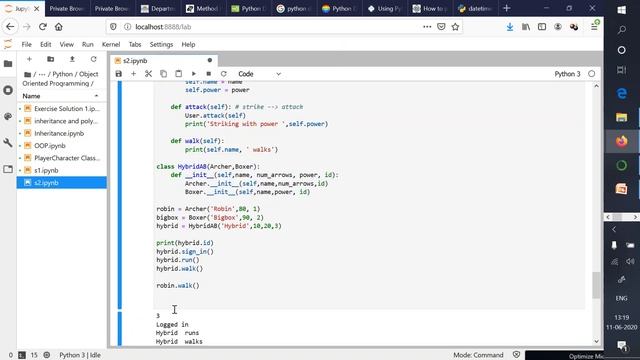
Task: Open the Tabs menu
Action: (135, 44)
